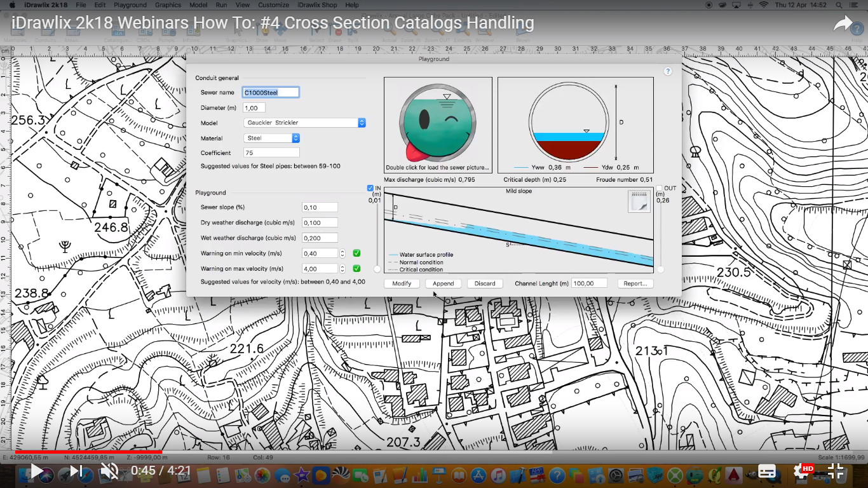Open the Apple menu
This screenshot has height=488, width=868.
12,5
